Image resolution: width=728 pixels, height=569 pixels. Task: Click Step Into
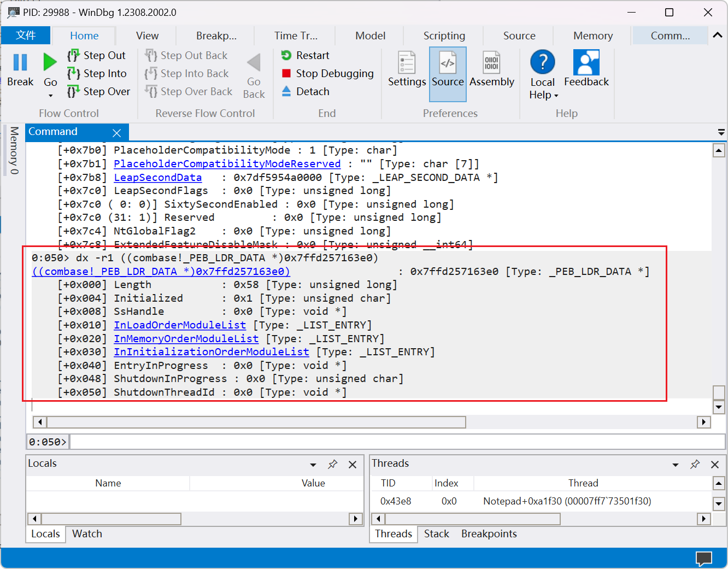tap(97, 73)
